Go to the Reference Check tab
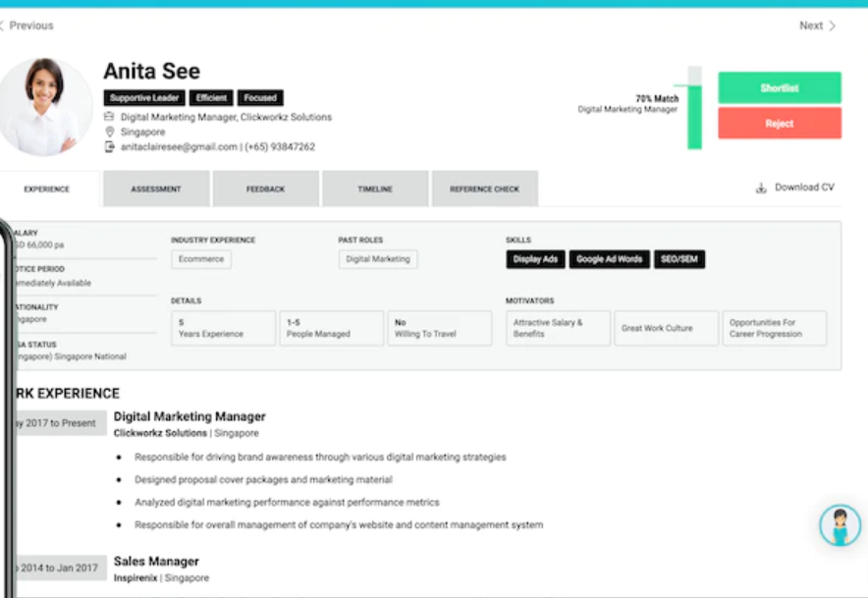 coord(484,189)
